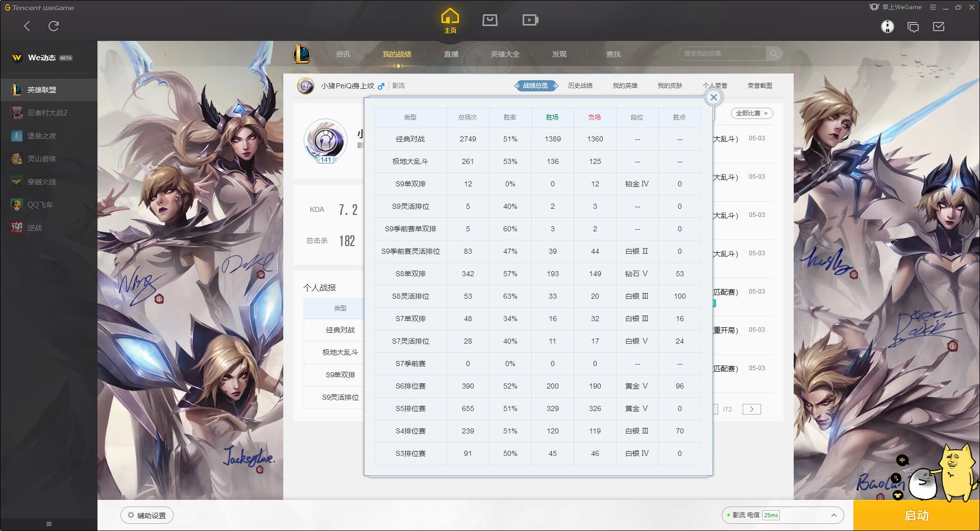
Task: Select 堡垒之夜 in the game list
Action: (x=48, y=136)
